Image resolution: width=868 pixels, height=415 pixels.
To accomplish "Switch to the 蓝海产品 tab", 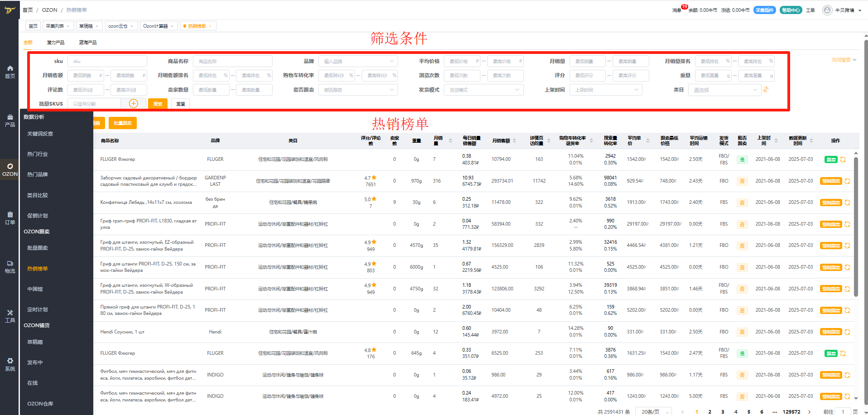I will click(x=87, y=43).
